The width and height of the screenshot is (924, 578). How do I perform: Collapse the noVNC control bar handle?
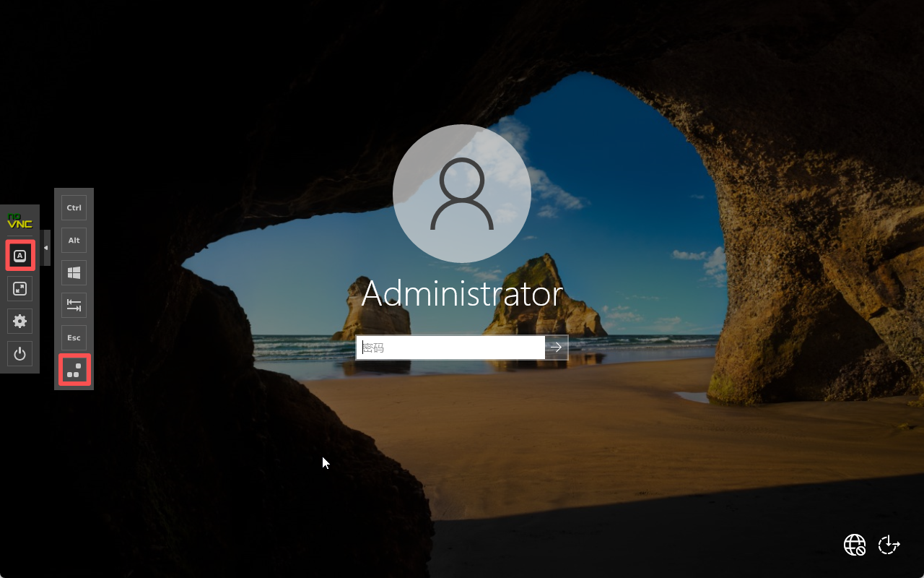[x=46, y=248]
